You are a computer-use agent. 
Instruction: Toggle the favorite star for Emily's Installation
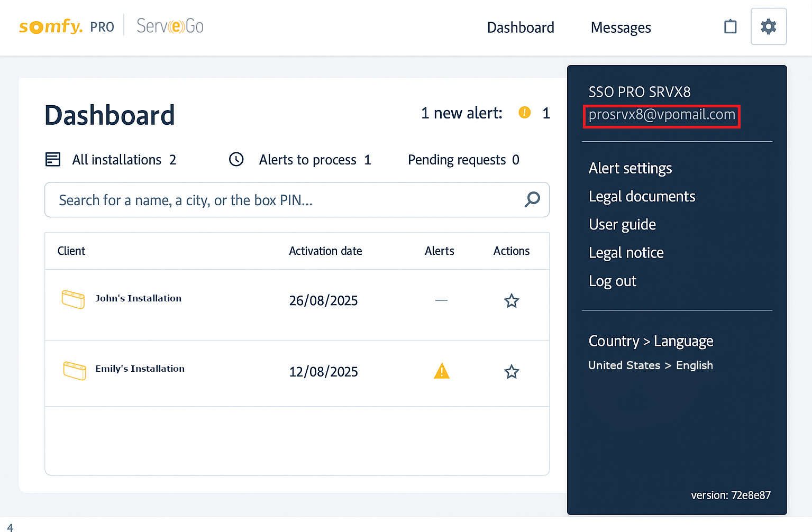(x=511, y=372)
